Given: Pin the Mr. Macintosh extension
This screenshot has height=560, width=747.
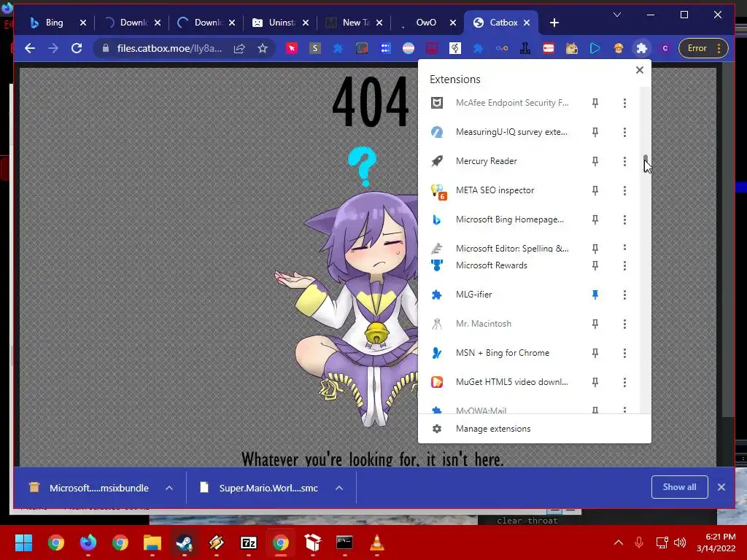Looking at the screenshot, I should coord(595,324).
